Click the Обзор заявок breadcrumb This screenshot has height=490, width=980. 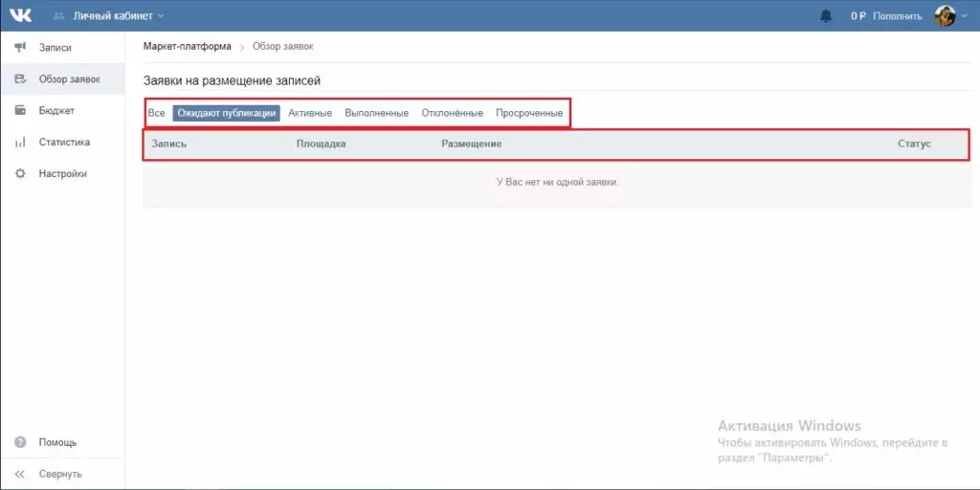point(283,46)
